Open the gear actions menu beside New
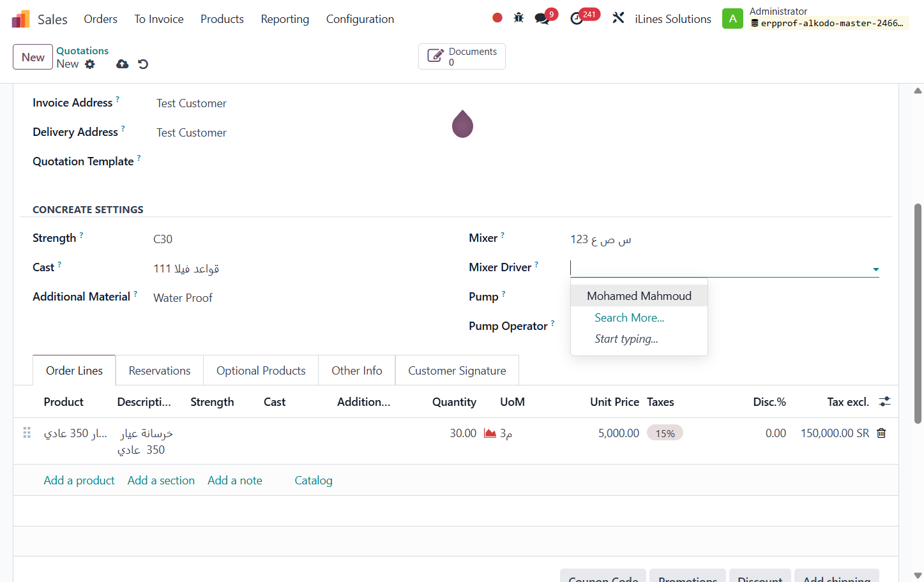The height and width of the screenshot is (582, 924). pyautogui.click(x=90, y=64)
